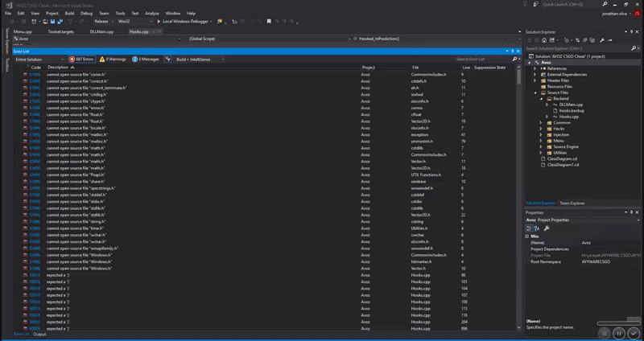
Task: Switch to the DLLMain.cpp tab
Action: coord(101,31)
